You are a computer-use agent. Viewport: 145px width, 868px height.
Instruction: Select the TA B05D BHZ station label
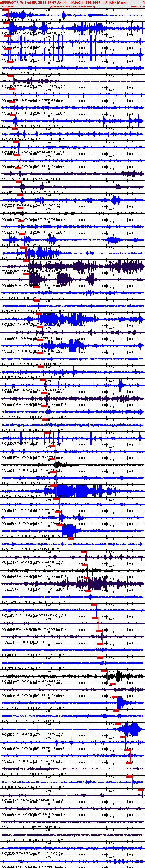[x=33, y=272]
